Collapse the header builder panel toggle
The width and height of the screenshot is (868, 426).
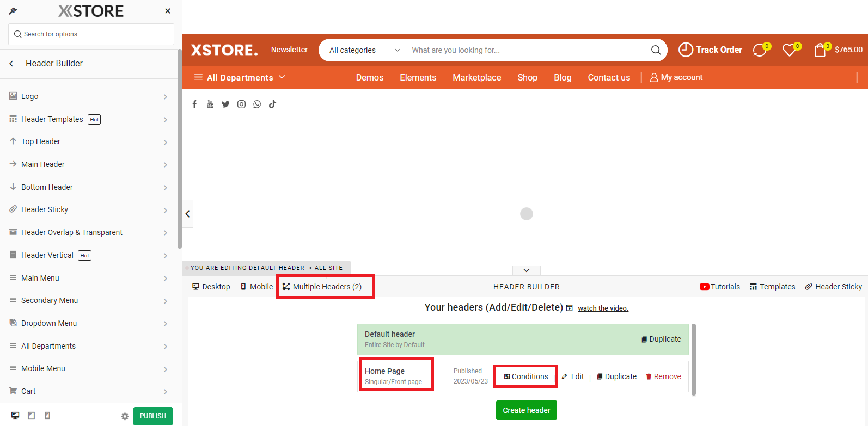point(527,271)
